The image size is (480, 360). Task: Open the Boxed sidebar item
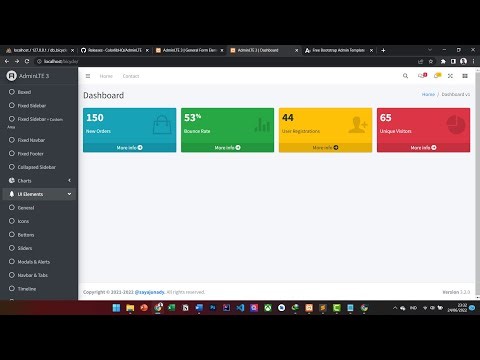click(x=40, y=92)
